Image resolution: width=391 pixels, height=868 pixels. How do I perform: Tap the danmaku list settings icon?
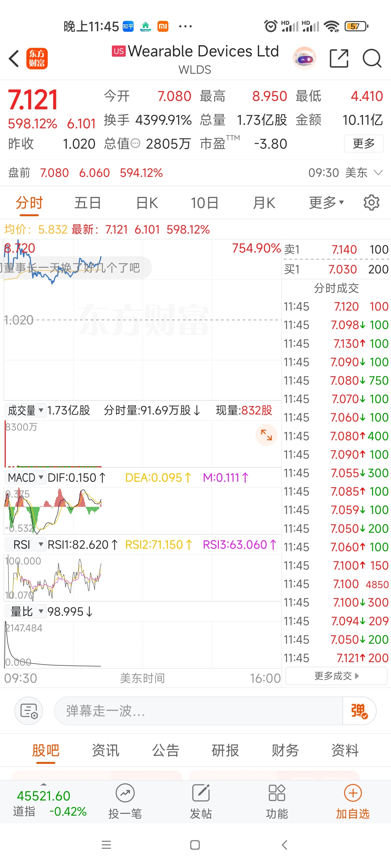pos(29,711)
